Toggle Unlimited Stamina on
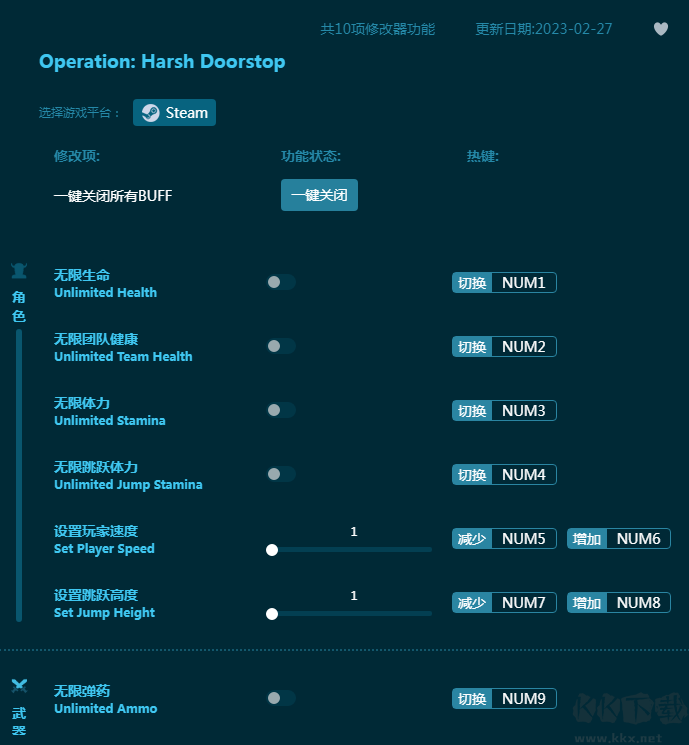Screen dimensions: 689x745 point(281,410)
